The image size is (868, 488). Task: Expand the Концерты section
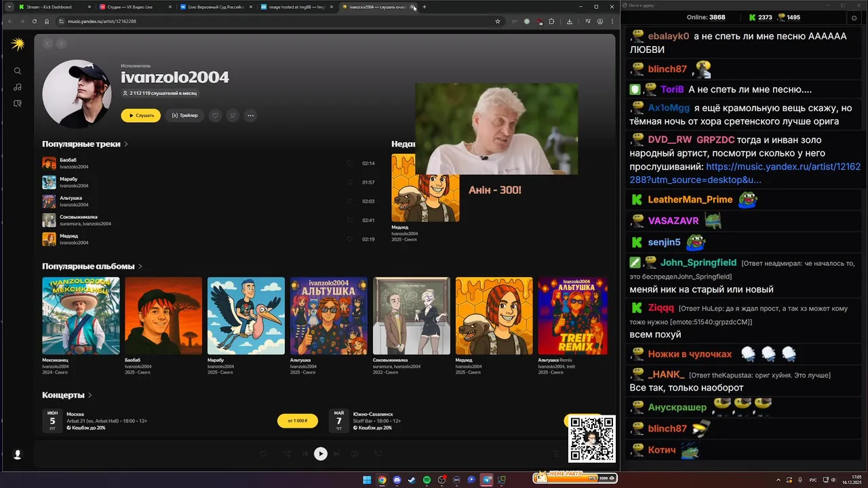click(x=67, y=395)
